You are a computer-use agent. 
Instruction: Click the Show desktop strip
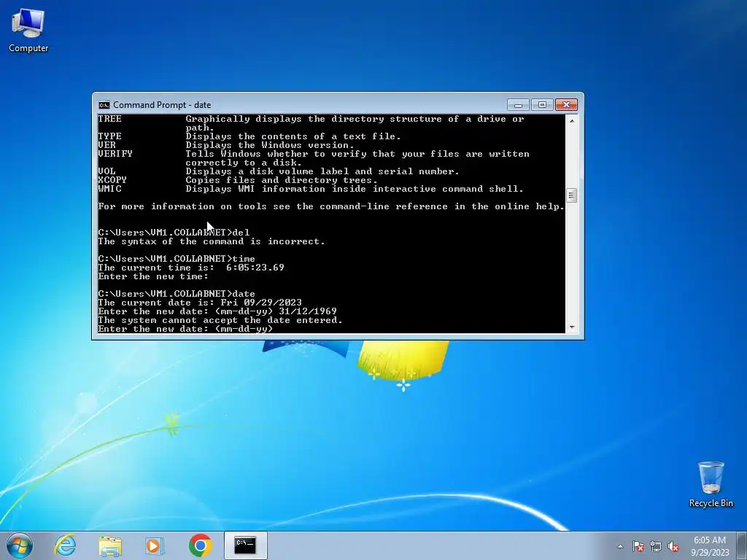pyautogui.click(x=741, y=545)
